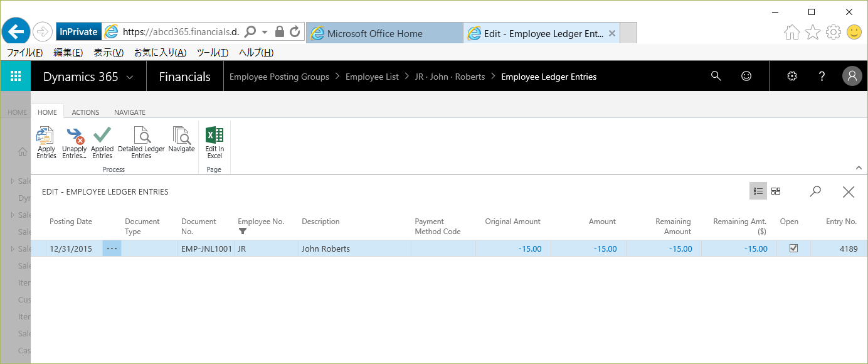868x364 pixels.
Task: Switch to list view layout
Action: [758, 191]
